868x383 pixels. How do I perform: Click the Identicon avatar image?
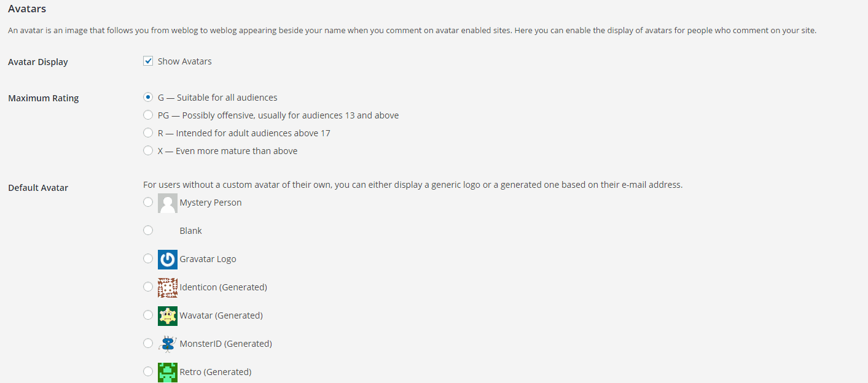(167, 287)
